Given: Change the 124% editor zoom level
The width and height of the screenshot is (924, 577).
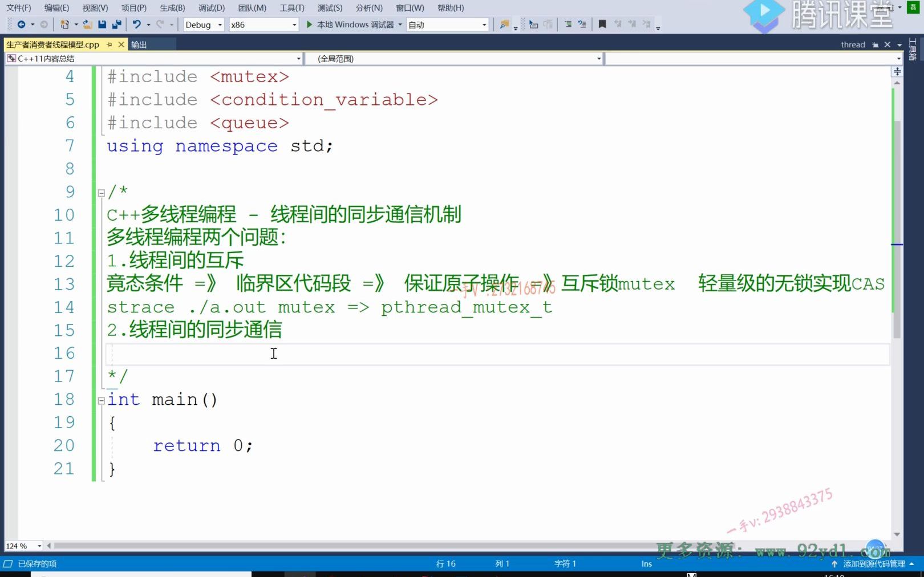Looking at the screenshot, I should 23,546.
